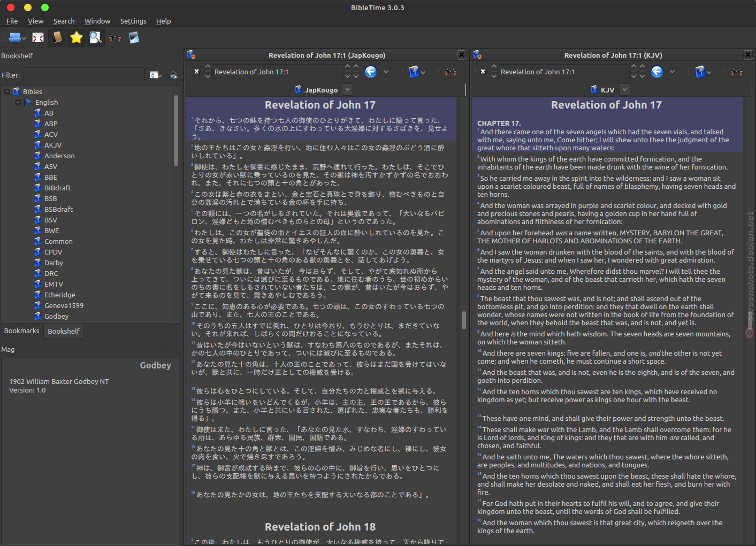Go back in KJV window history
The image size is (756, 546).
pyautogui.click(x=656, y=72)
